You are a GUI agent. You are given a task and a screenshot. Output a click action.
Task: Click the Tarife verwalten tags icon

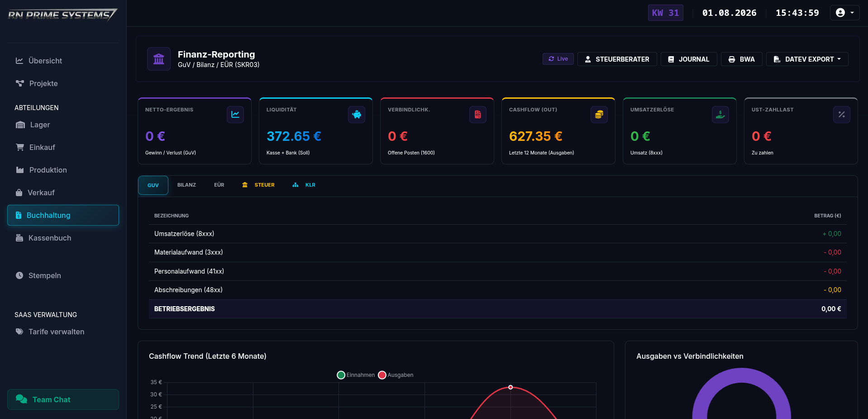[19, 332]
